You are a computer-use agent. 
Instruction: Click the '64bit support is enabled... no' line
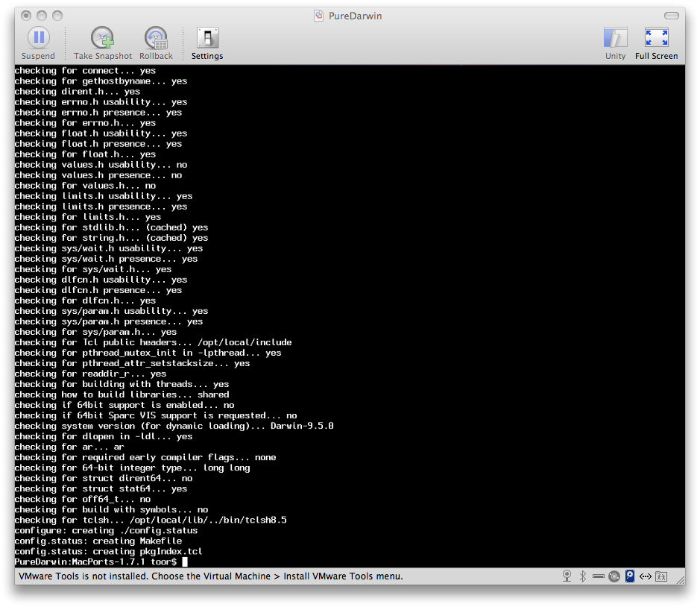pyautogui.click(x=124, y=405)
